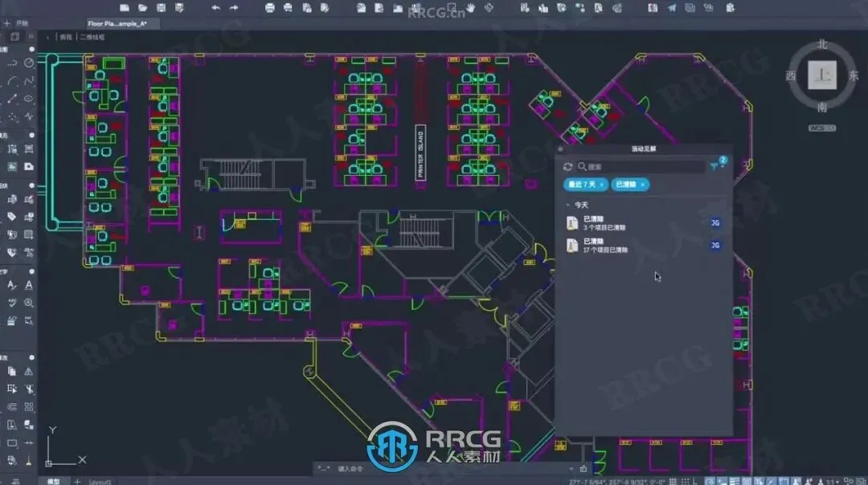Toggle the grid display in status bar
Screen dimensions: 868x485
(x=674, y=481)
